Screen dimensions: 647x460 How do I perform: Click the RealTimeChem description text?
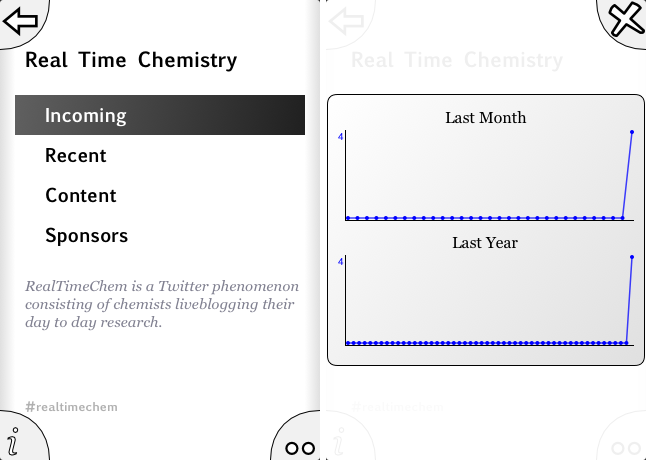point(161,304)
